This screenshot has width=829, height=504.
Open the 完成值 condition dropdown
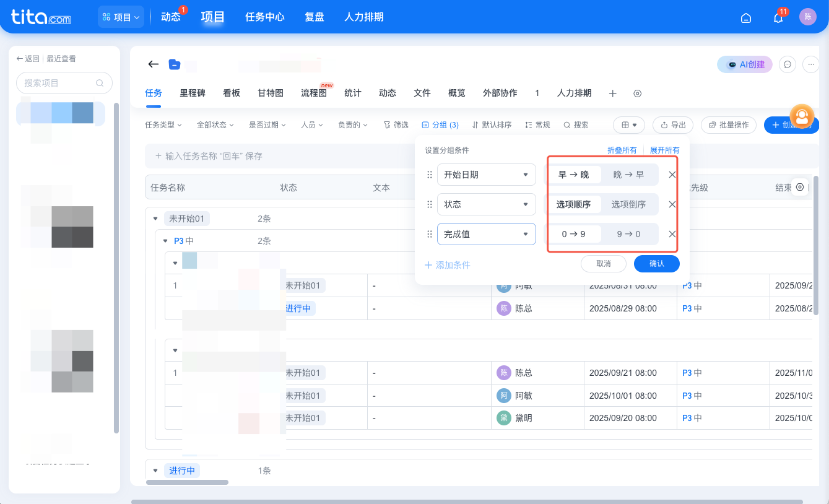486,234
